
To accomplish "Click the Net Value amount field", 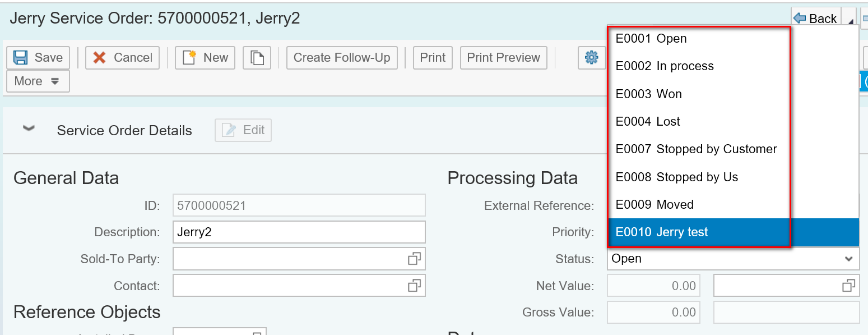I will coord(653,286).
